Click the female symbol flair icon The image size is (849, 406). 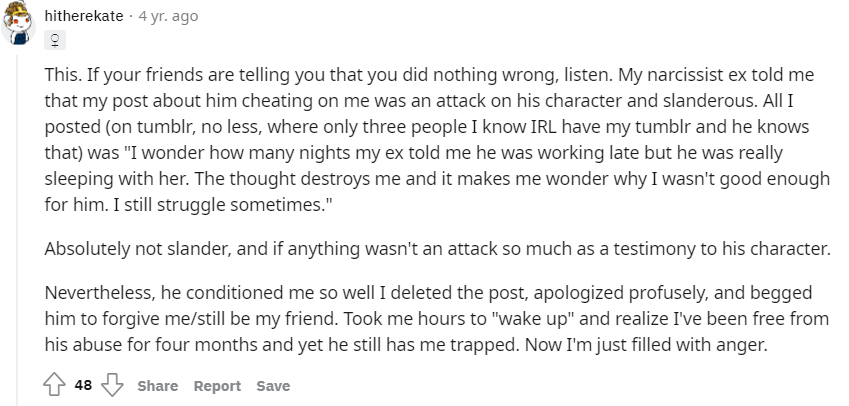pyautogui.click(x=55, y=42)
